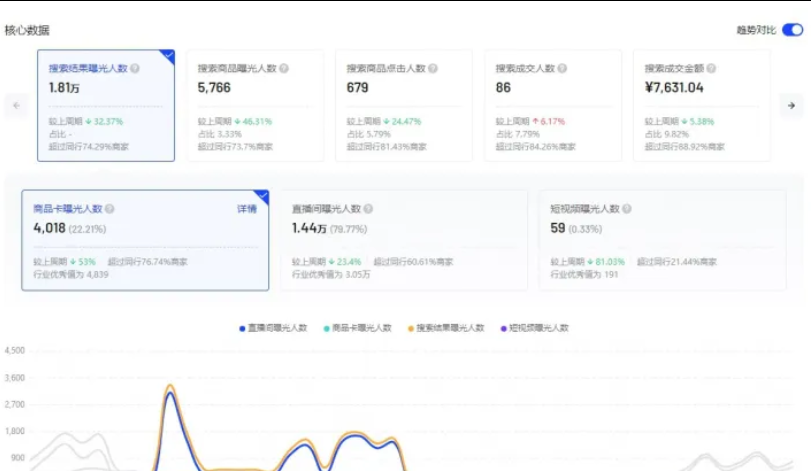Toggle 直播间曝光人数 legend series
The image size is (811, 471).
[x=273, y=328]
